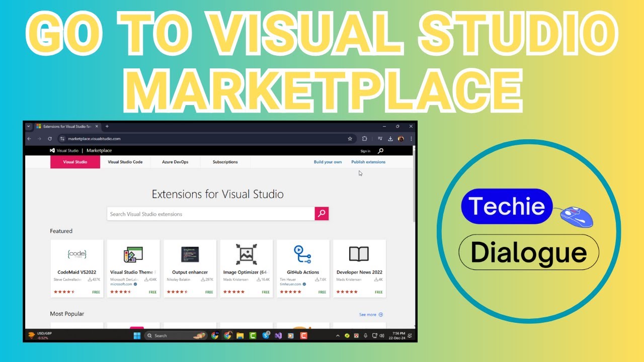Click the Search Visual Studio extensions field
Screen dimensions: 644x362
click(x=211, y=214)
